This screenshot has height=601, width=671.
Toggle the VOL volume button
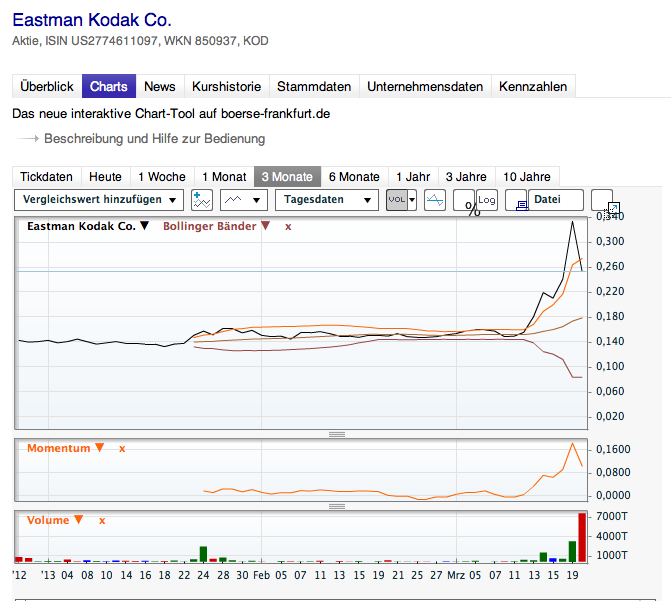click(397, 200)
